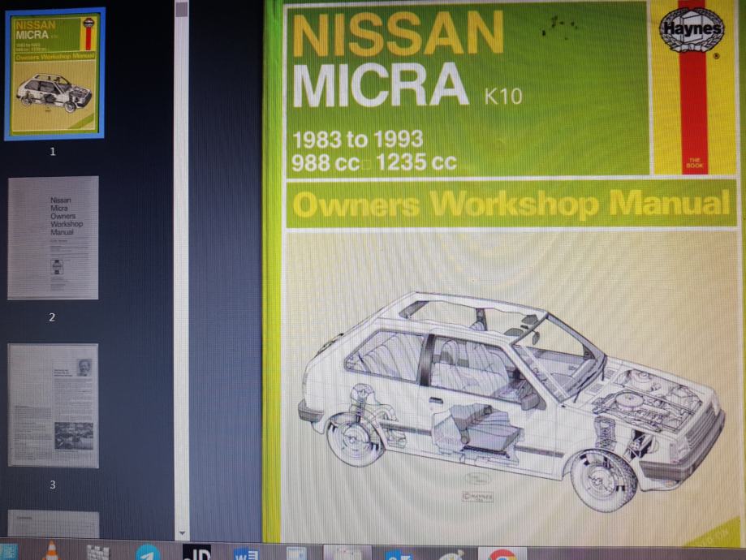This screenshot has width=746, height=560.
Task: Select page 1 thumbnail with the Nissan Micra cover
Action: 54,74
